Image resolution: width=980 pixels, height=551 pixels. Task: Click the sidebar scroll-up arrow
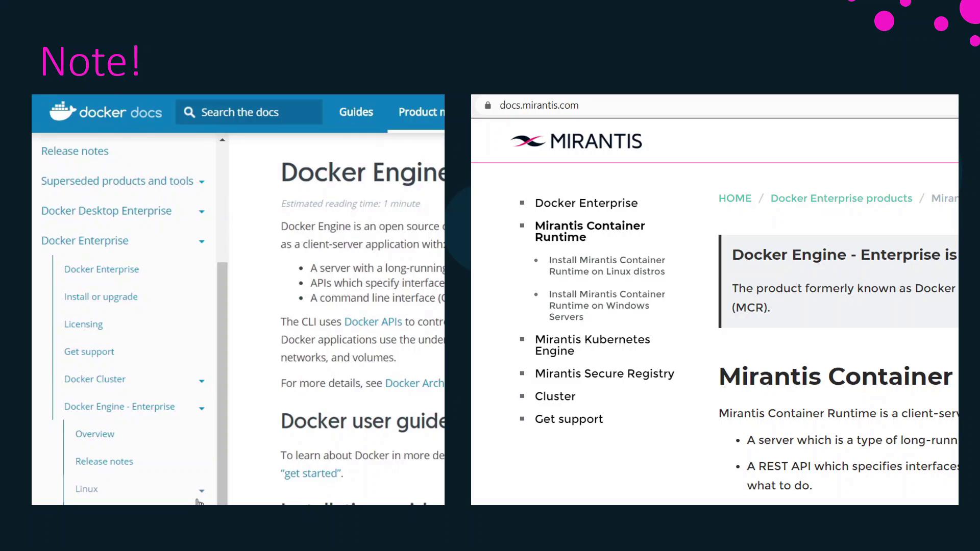click(x=222, y=140)
